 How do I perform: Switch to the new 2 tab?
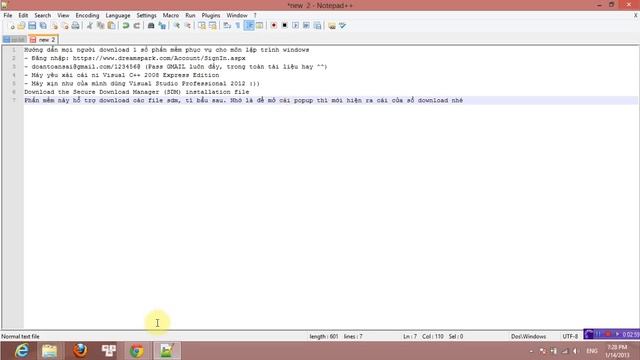pyautogui.click(x=43, y=40)
